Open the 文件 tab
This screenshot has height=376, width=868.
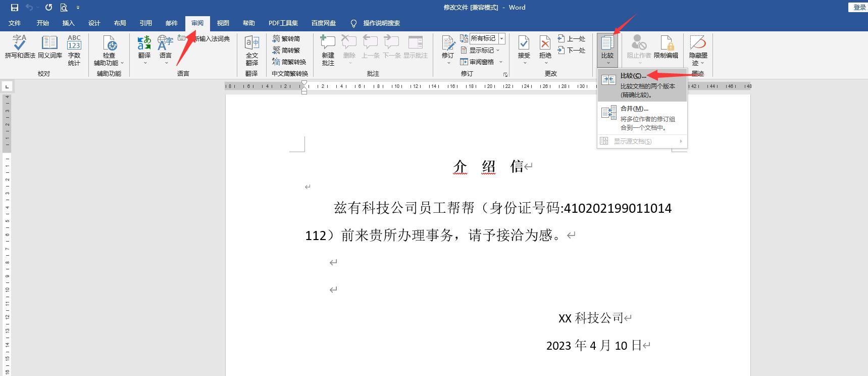[15, 23]
